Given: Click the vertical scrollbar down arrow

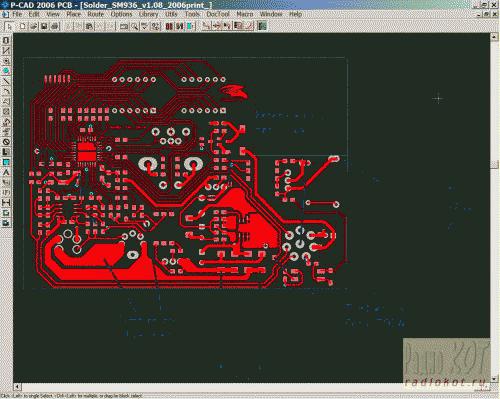Looking at the screenshot, I should 494,379.
